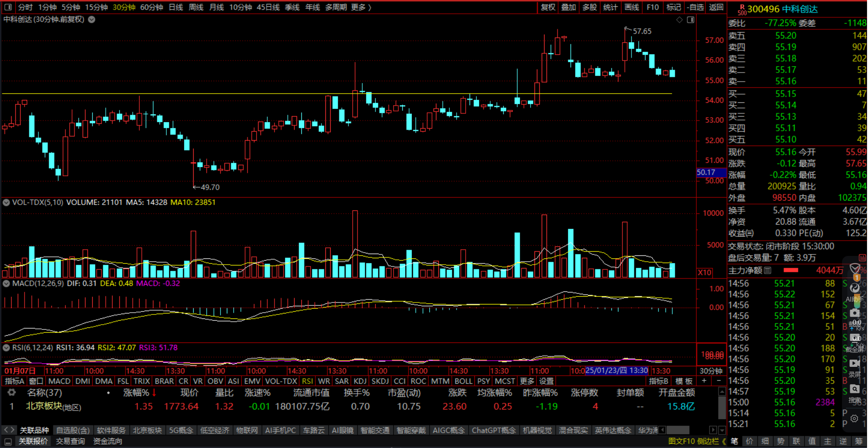Click the bottom-left panel toggle icon

tap(8, 442)
